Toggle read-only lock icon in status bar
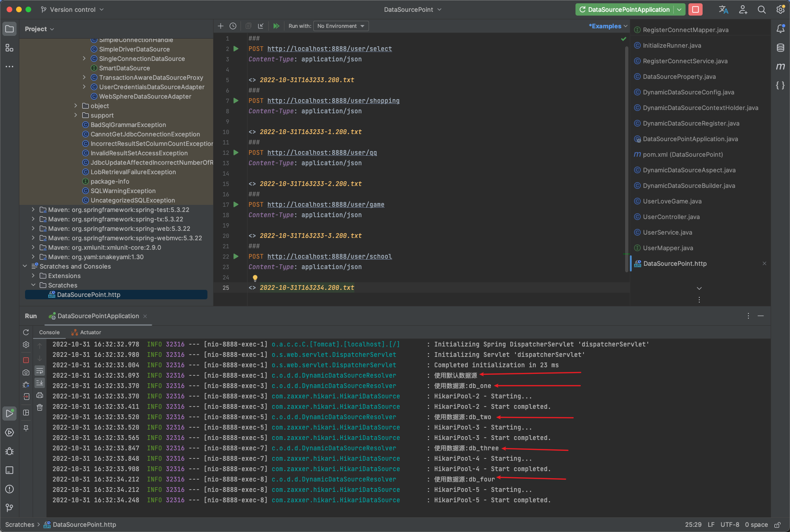Viewport: 790px width, 532px height. 777,524
